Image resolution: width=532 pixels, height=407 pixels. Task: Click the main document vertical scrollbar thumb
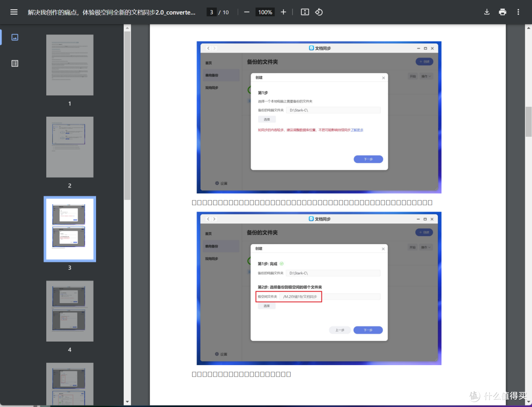(529, 122)
